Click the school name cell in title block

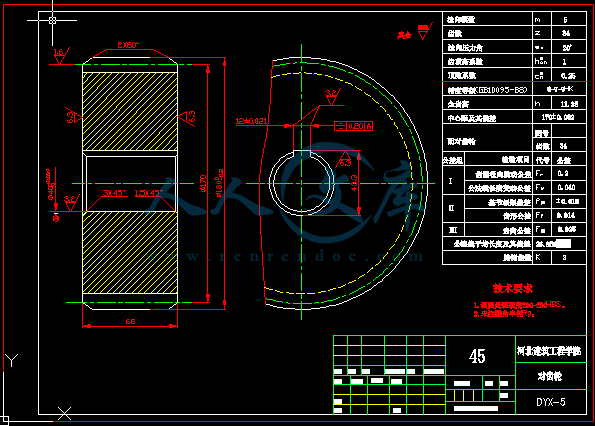click(551, 349)
